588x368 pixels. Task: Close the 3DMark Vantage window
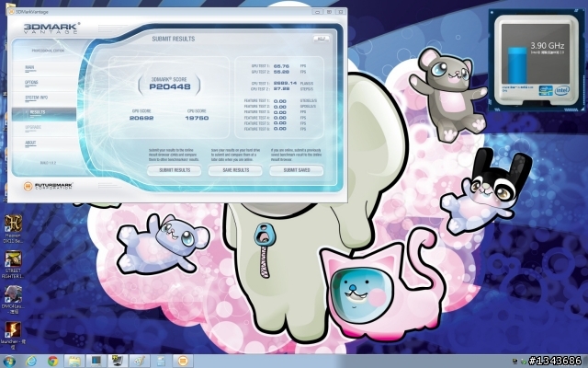coord(341,12)
